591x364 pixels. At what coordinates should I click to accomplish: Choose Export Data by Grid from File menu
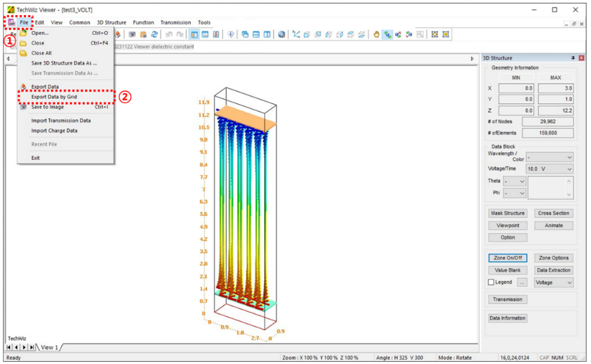[x=54, y=97]
